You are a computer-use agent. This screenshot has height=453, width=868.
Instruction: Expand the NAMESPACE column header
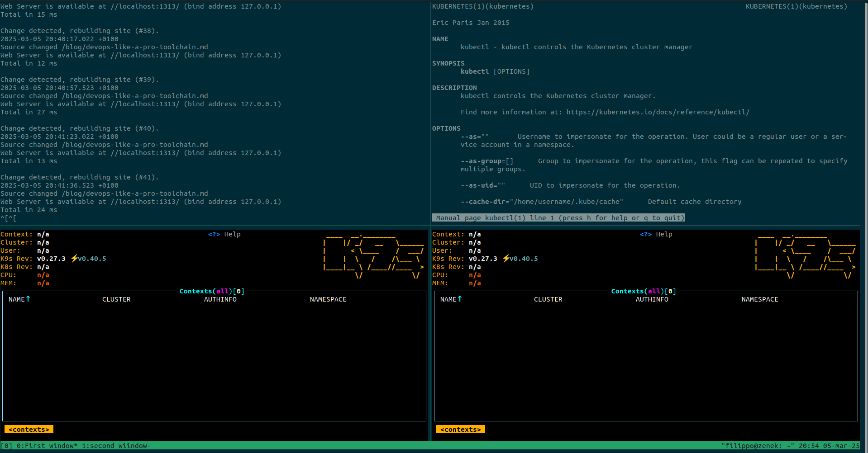pos(328,299)
